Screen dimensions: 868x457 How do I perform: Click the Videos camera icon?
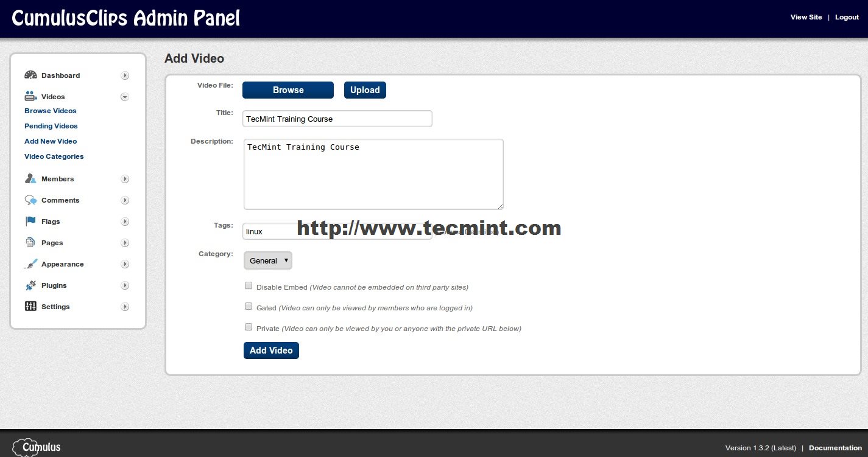pos(30,96)
